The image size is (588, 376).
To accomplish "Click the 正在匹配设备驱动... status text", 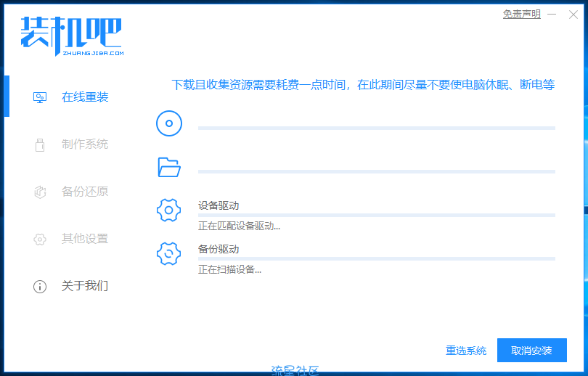I will [240, 226].
